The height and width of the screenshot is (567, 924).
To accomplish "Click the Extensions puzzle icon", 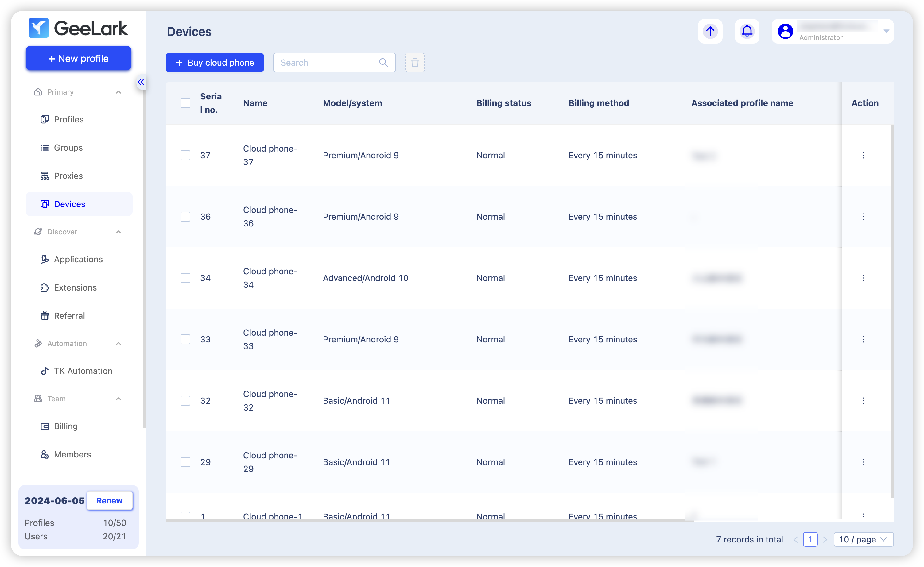I will click(45, 287).
